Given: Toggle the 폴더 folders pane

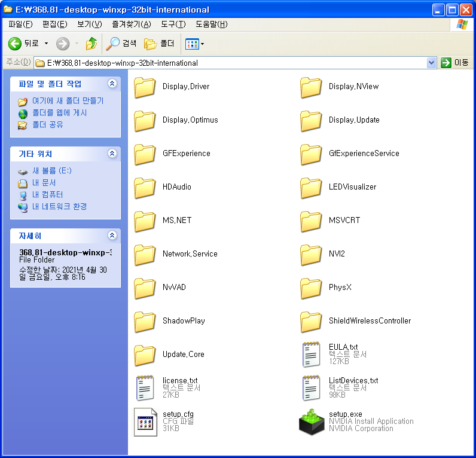Looking at the screenshot, I should coord(159,44).
